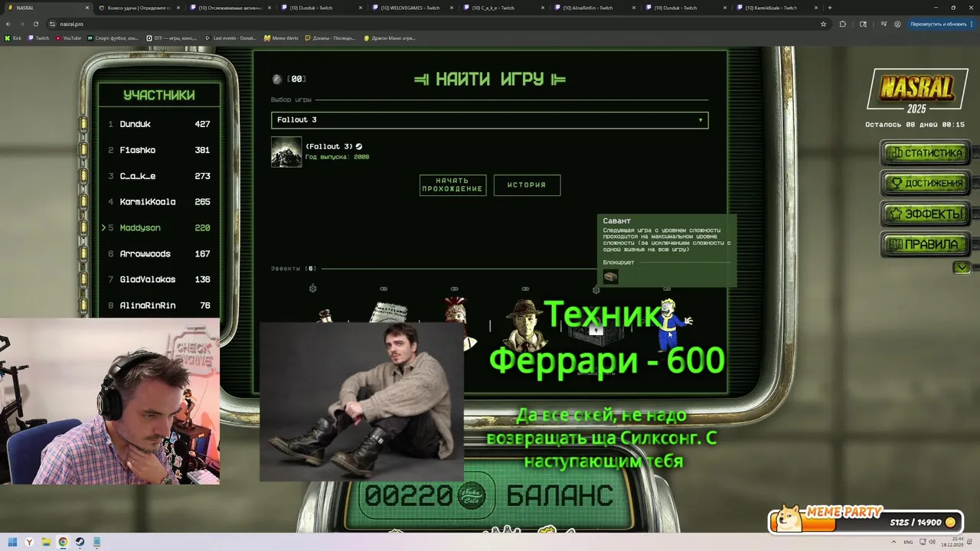Open a new browser tab
Image resolution: width=980 pixels, height=551 pixels.
(830, 8)
